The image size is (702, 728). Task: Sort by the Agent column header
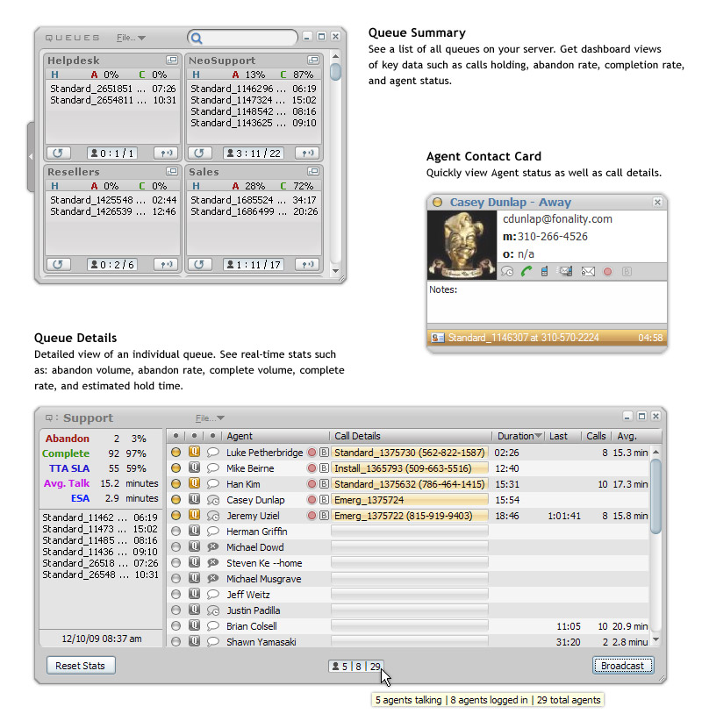pos(240,436)
